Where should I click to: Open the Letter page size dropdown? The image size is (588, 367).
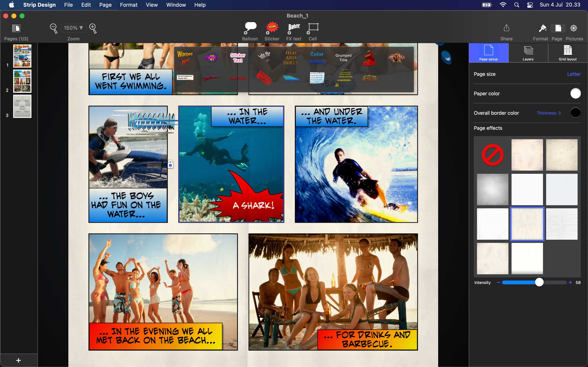[x=574, y=74]
